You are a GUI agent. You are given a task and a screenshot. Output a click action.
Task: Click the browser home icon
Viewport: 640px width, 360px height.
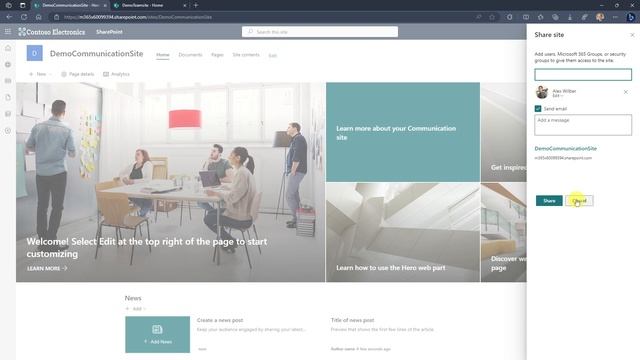coord(38,17)
